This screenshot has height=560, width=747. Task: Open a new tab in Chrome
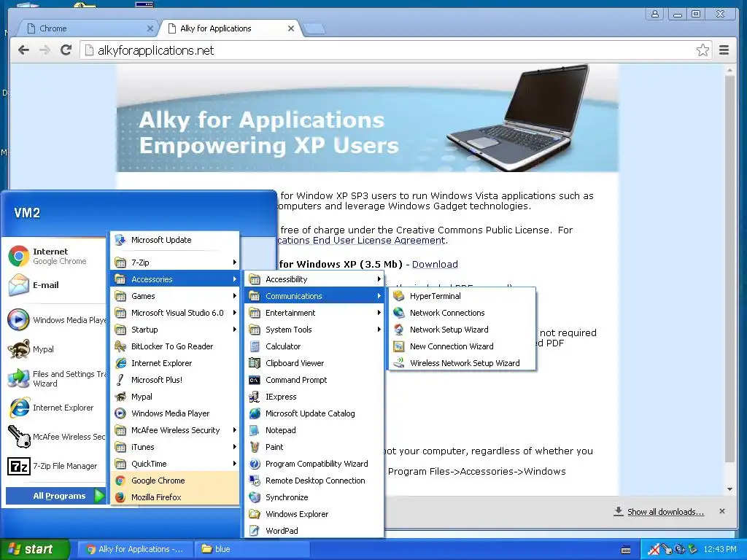[x=314, y=28]
